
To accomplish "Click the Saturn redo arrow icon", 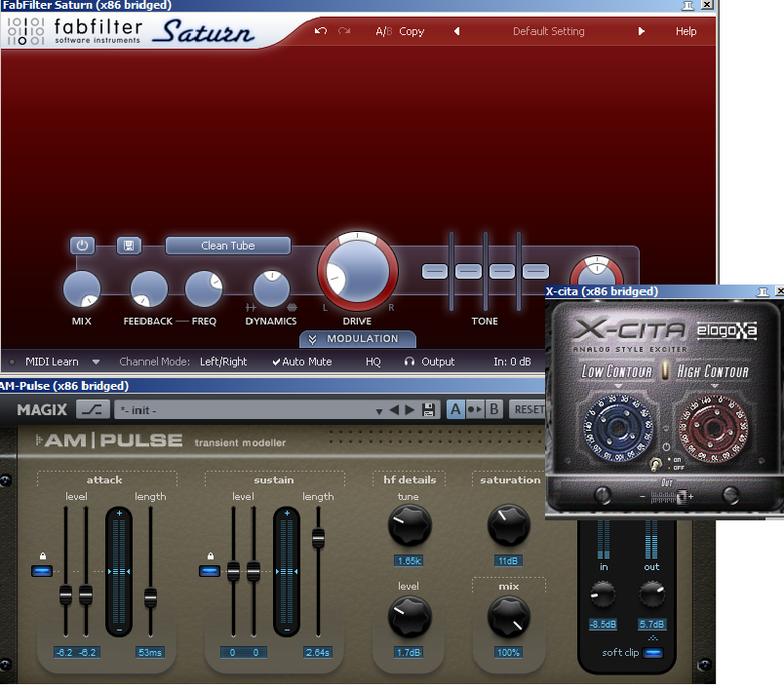I will (344, 31).
